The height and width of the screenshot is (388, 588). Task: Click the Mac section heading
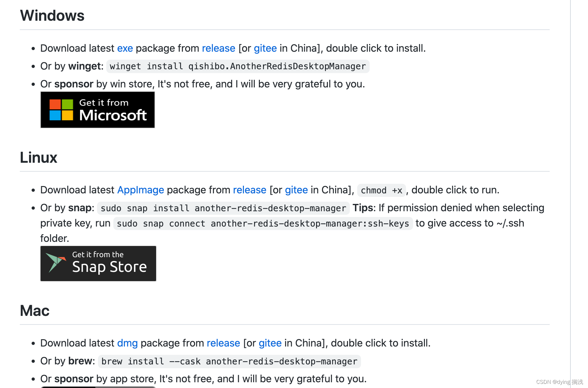pos(34,311)
